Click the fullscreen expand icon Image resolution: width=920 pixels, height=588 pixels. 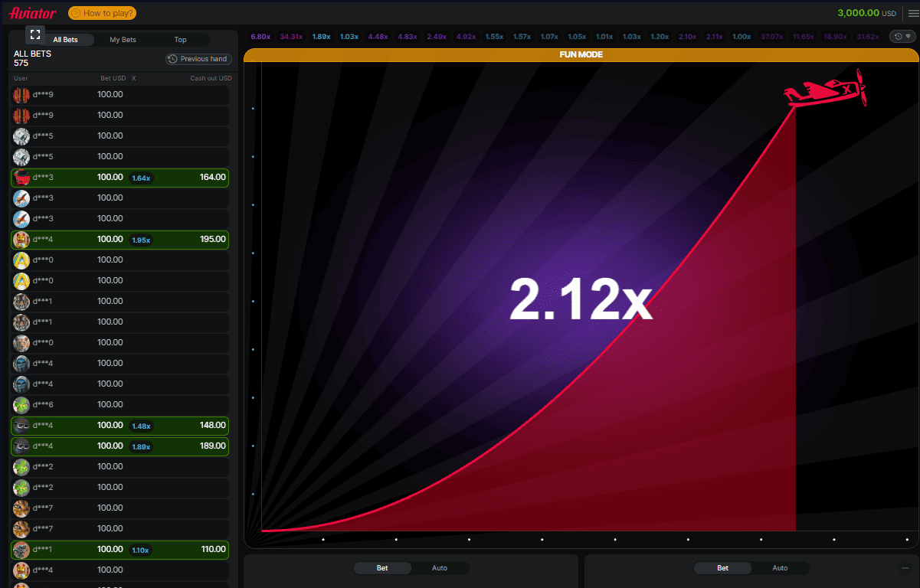pos(34,34)
